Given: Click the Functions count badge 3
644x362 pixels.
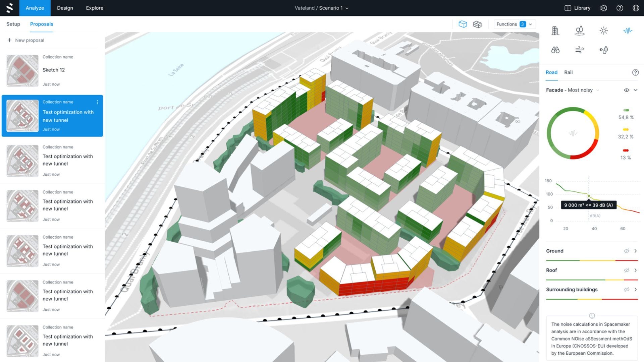Looking at the screenshot, I should [x=522, y=24].
